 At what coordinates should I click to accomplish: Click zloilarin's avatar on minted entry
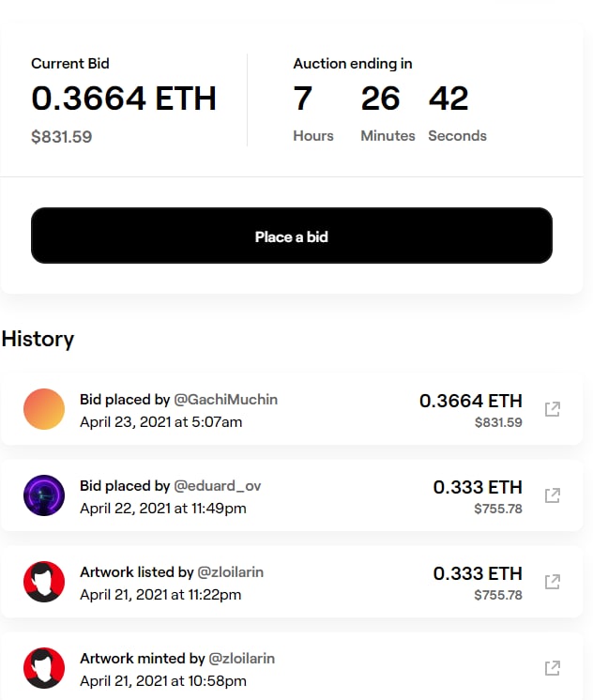point(44,668)
